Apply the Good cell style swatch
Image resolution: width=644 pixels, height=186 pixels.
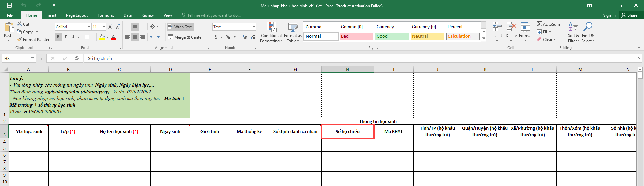coord(392,36)
